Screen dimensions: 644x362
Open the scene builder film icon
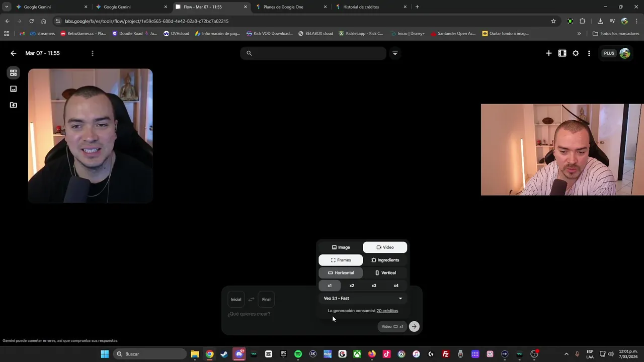click(x=562, y=53)
